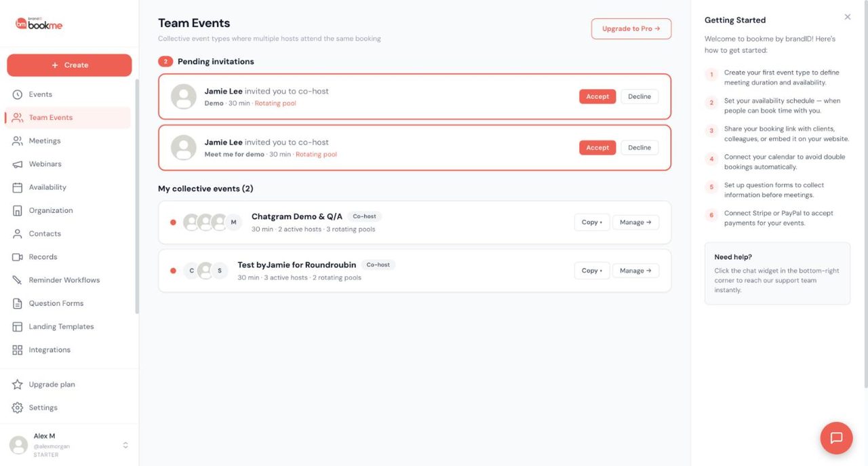Viewport: 868px width, 466px height.
Task: Click the Organization building icon
Action: [x=18, y=210]
